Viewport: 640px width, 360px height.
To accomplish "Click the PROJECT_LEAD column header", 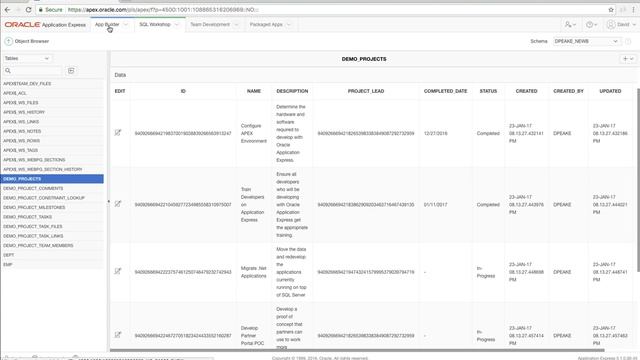I will click(366, 91).
